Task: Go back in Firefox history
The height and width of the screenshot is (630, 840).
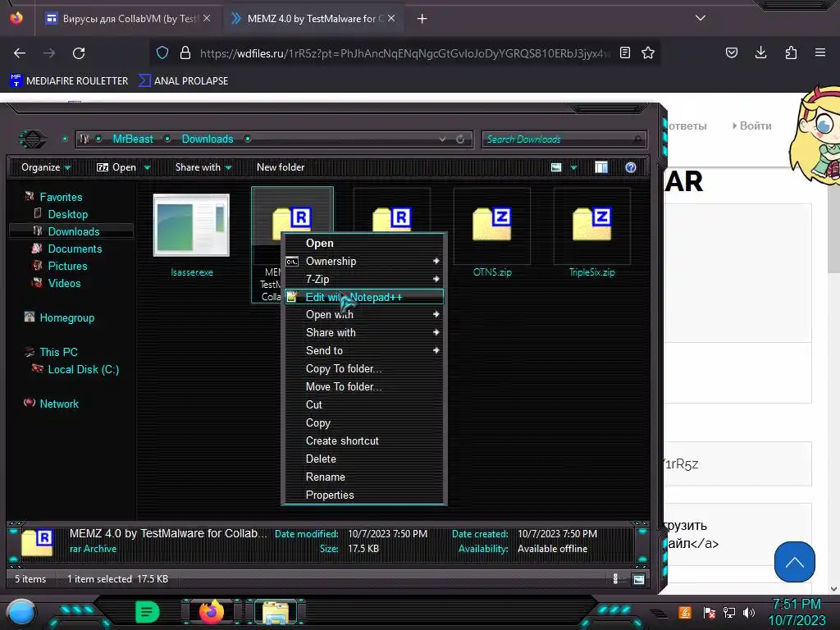Action: tap(20, 53)
